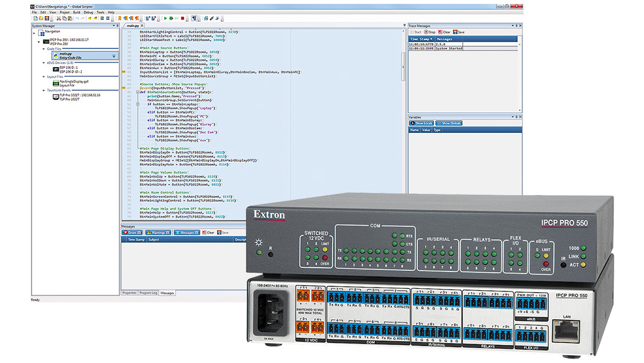The width and height of the screenshot is (644, 363).
Task: Toggle the Errors filter in Messages
Action: coord(132,232)
